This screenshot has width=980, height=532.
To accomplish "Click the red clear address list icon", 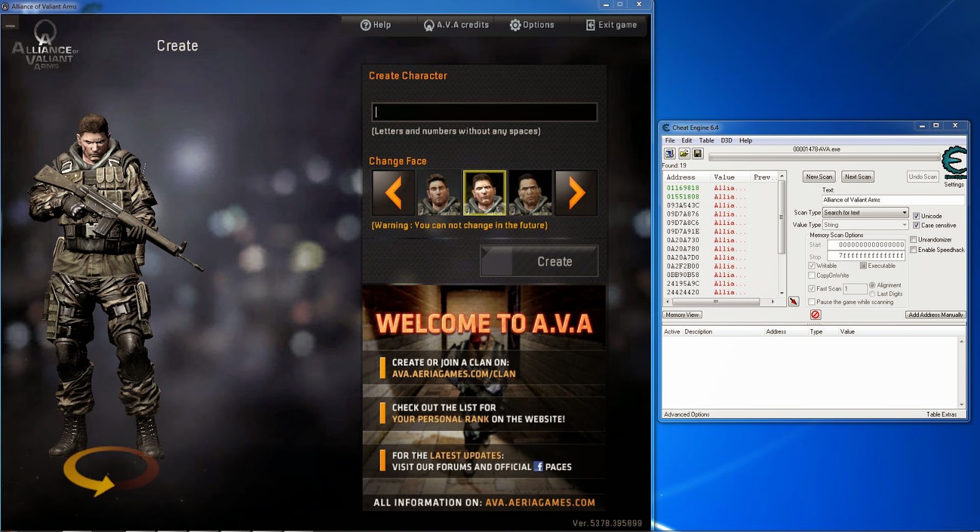I will 815,314.
